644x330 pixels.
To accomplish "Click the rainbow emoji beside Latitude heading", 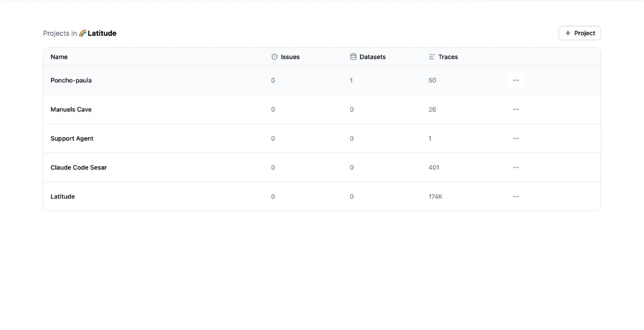I will click(x=82, y=33).
